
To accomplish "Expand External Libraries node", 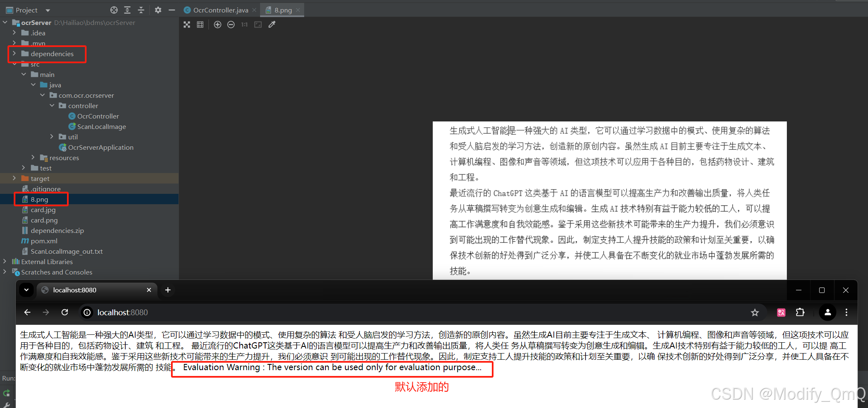I will 5,261.
